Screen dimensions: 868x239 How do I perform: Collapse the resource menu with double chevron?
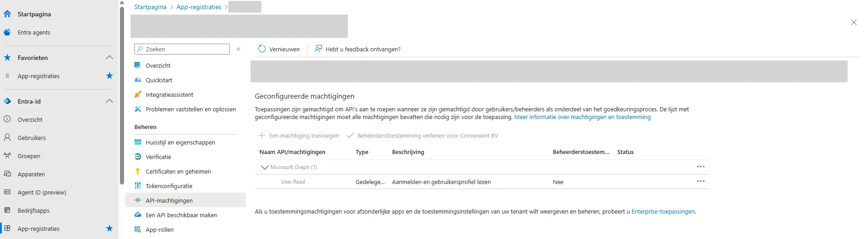238,49
